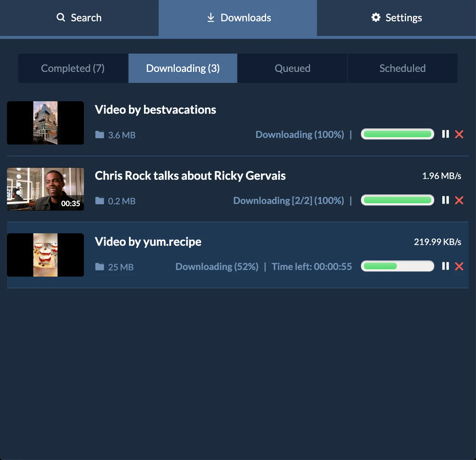Click Downloading (52%) status on yum.recipe video
476x460 pixels.
tap(217, 266)
